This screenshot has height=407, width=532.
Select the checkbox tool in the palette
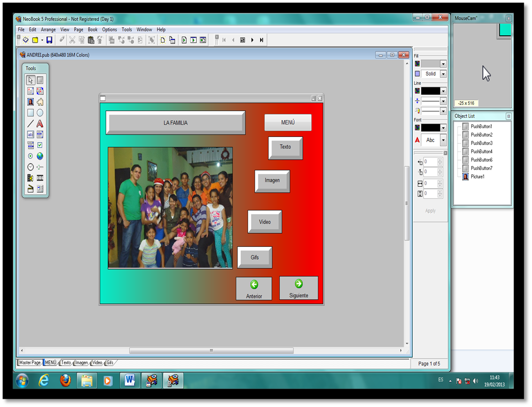(x=40, y=145)
